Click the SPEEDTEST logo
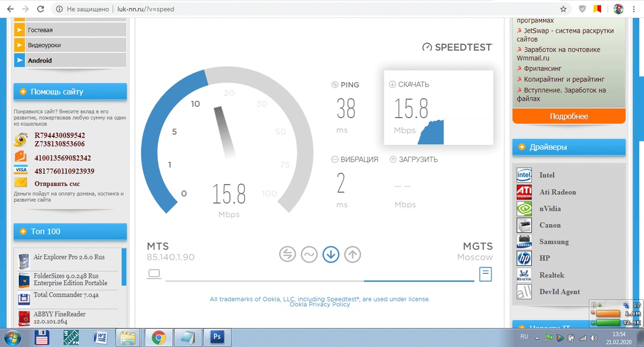 [457, 47]
